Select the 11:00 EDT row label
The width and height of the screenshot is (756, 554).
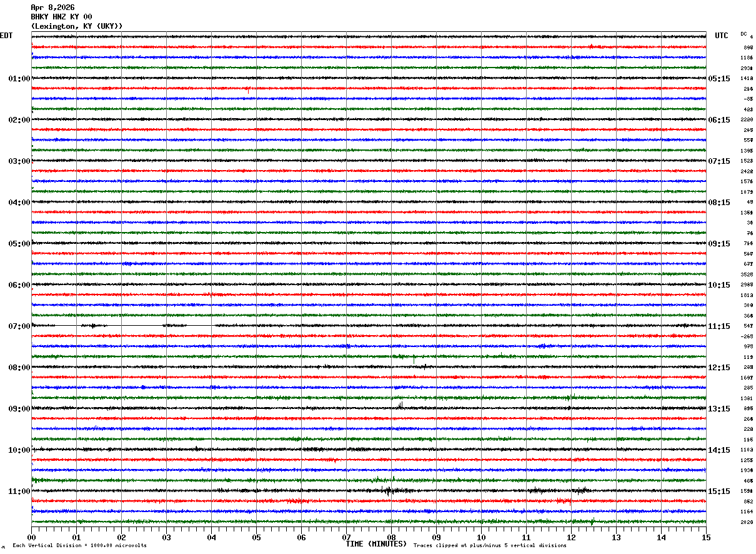(x=19, y=491)
